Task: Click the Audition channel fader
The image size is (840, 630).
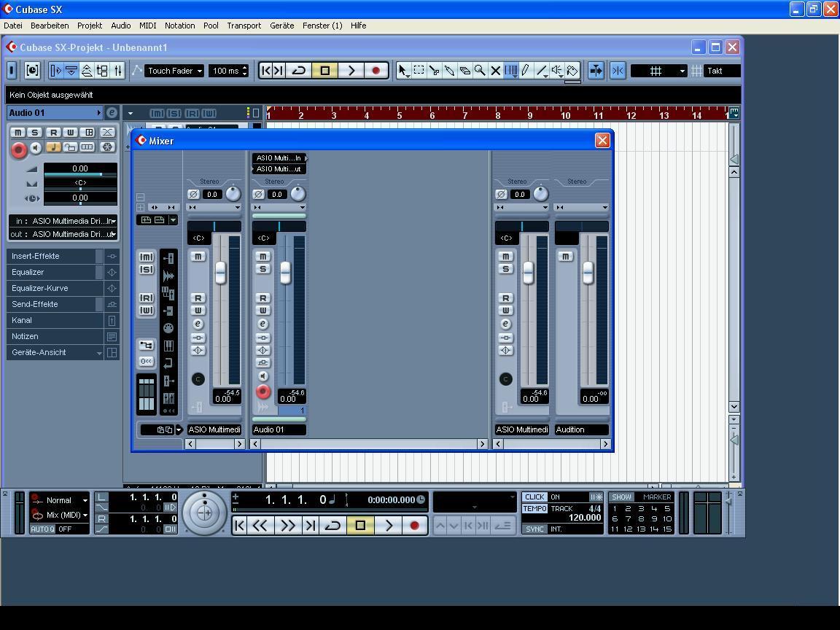Action: click(588, 273)
